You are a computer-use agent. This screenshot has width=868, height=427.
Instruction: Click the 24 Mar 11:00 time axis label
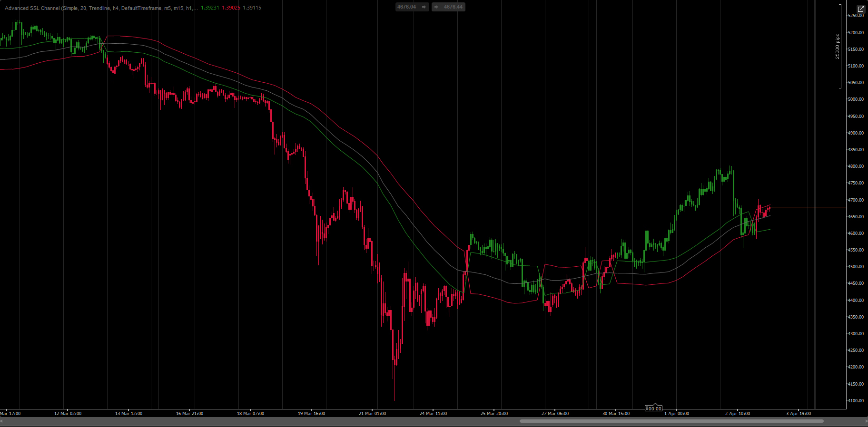click(x=433, y=414)
